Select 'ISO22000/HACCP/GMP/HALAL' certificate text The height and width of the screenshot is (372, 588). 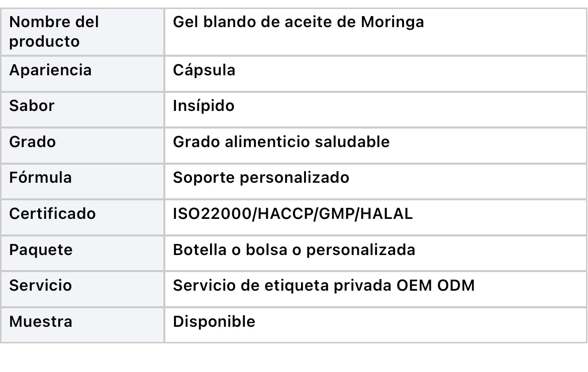pos(292,213)
